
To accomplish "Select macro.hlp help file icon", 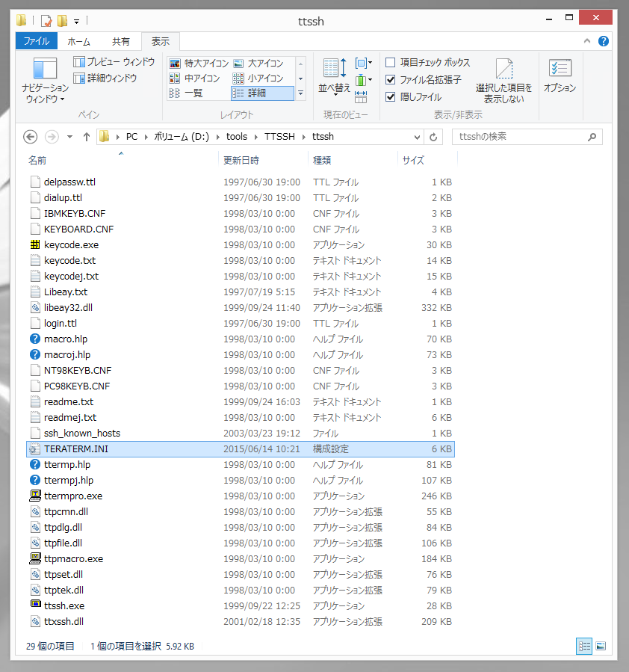I will (x=35, y=339).
